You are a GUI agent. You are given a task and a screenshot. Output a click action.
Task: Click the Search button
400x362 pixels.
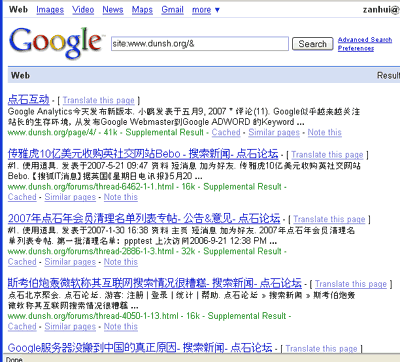point(313,44)
